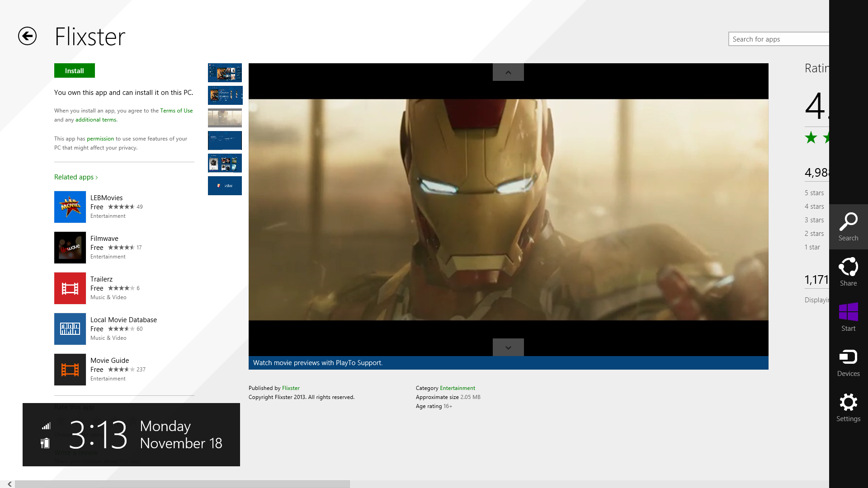Click the horizontal scrollbar left arrow
Image resolution: width=868 pixels, height=488 pixels.
coord(9,484)
